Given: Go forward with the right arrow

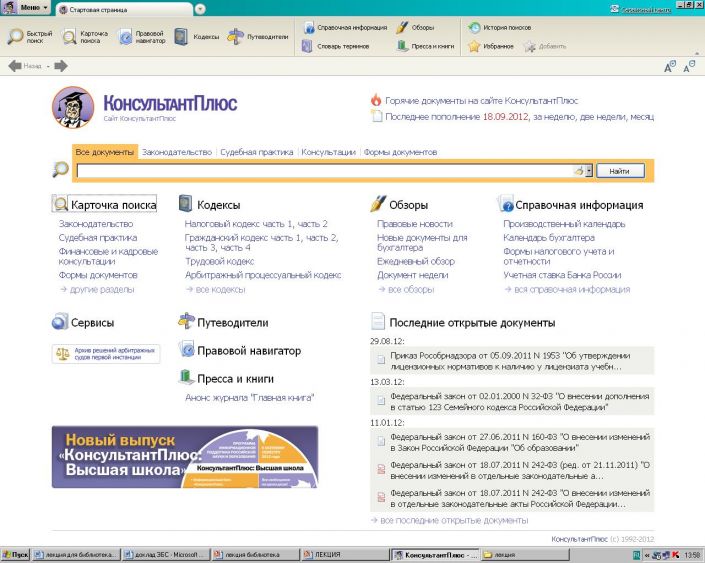Looking at the screenshot, I should 61,66.
